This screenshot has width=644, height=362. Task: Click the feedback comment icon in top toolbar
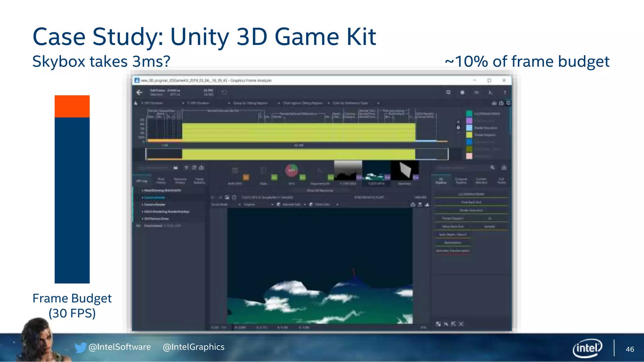pos(448,92)
